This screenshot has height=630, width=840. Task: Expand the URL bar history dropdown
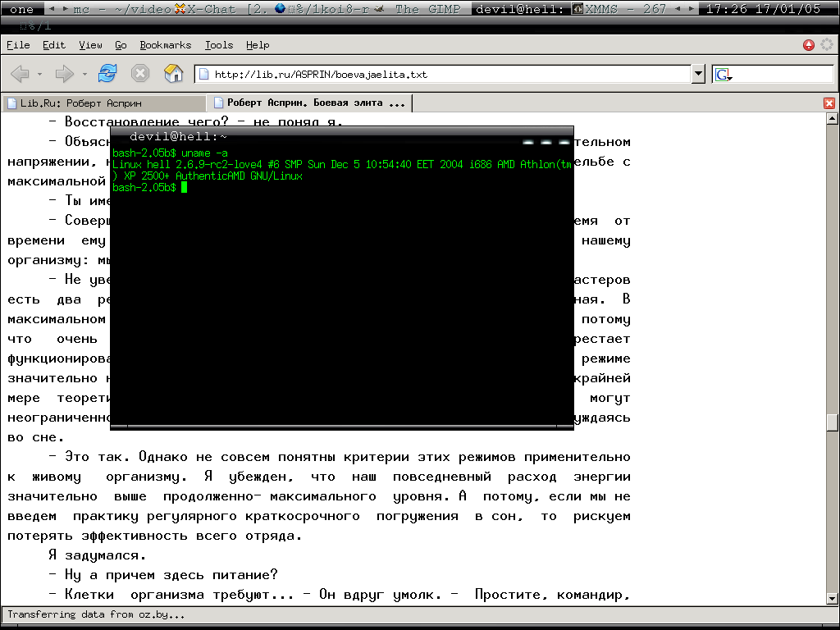point(698,74)
